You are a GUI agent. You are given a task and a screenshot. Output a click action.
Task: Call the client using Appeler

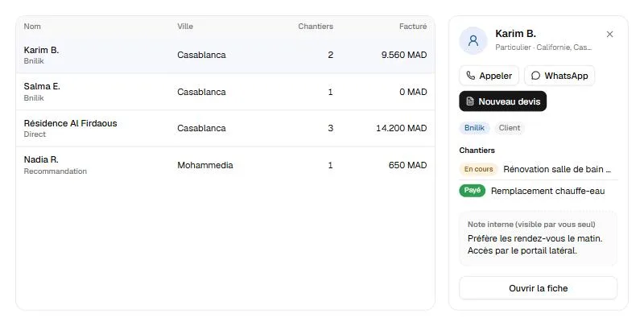coord(489,76)
